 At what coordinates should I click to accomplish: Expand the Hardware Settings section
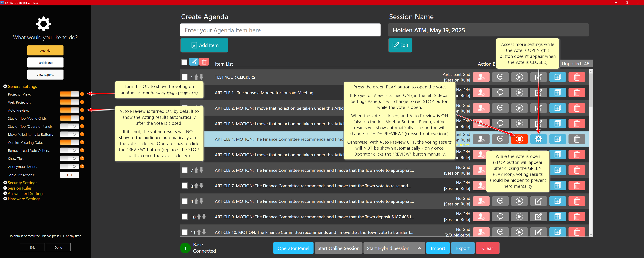point(24,199)
